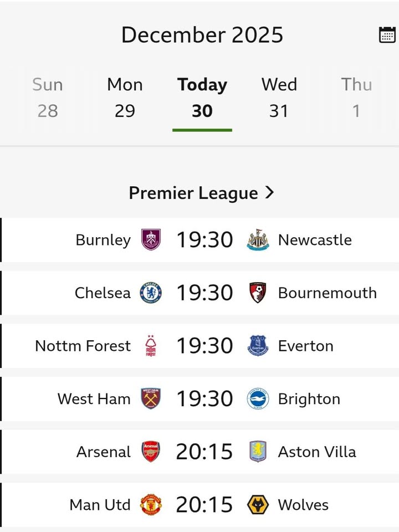
Task: Open the calendar date picker icon
Action: pyautogui.click(x=387, y=34)
